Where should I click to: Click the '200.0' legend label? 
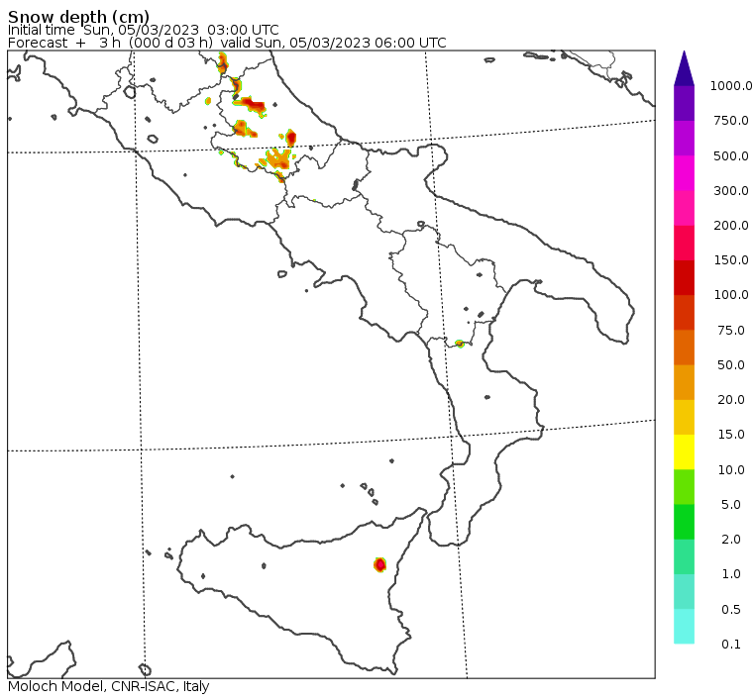731,226
